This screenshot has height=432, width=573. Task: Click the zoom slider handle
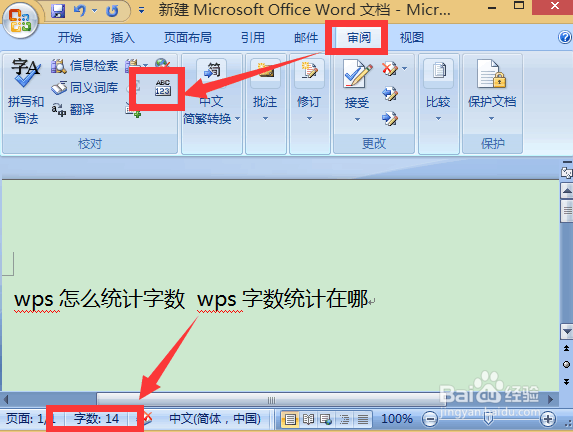488,419
